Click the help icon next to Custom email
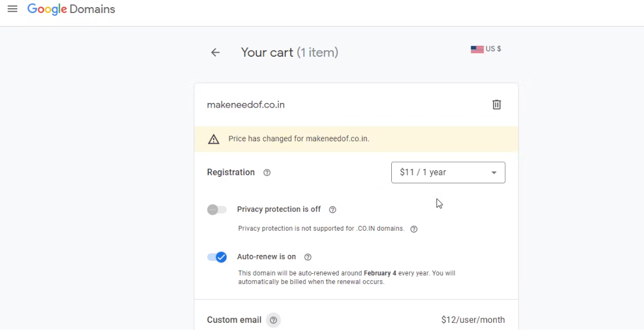 point(273,320)
